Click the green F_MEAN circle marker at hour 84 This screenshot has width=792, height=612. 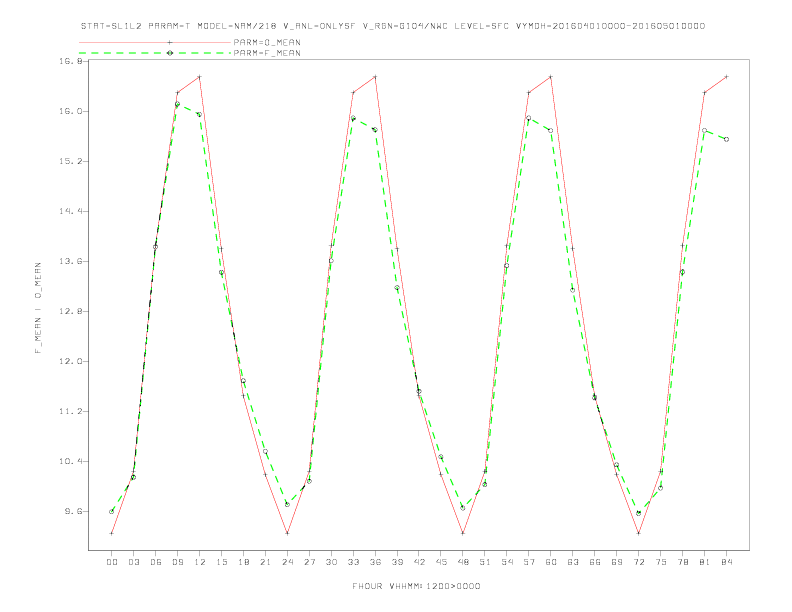click(x=727, y=139)
